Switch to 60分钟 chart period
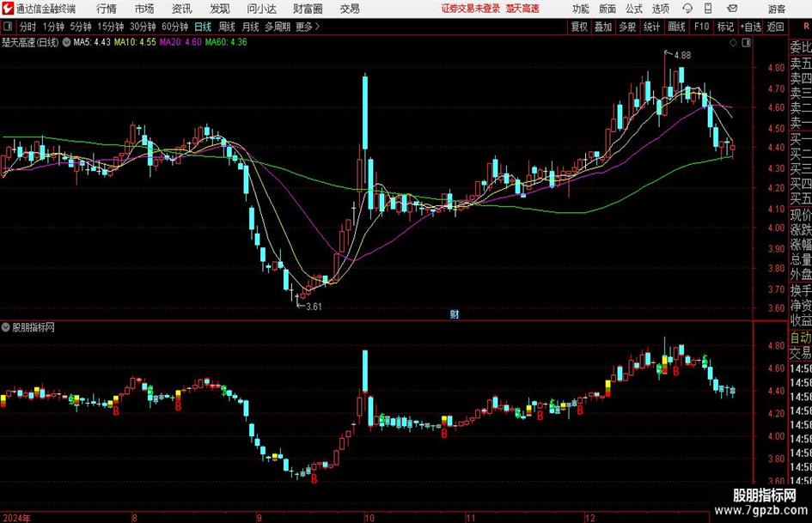Screen dimensions: 812x523 (174, 27)
